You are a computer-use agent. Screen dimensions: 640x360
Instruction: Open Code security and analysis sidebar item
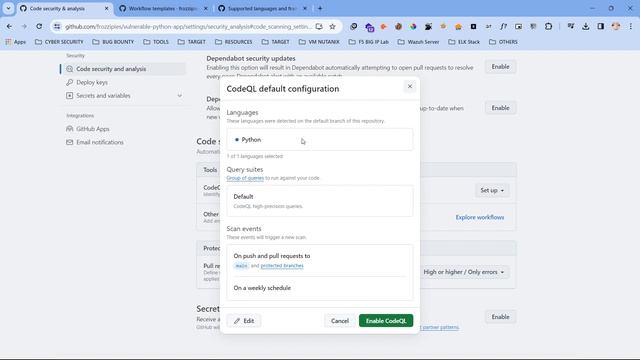click(x=123, y=69)
